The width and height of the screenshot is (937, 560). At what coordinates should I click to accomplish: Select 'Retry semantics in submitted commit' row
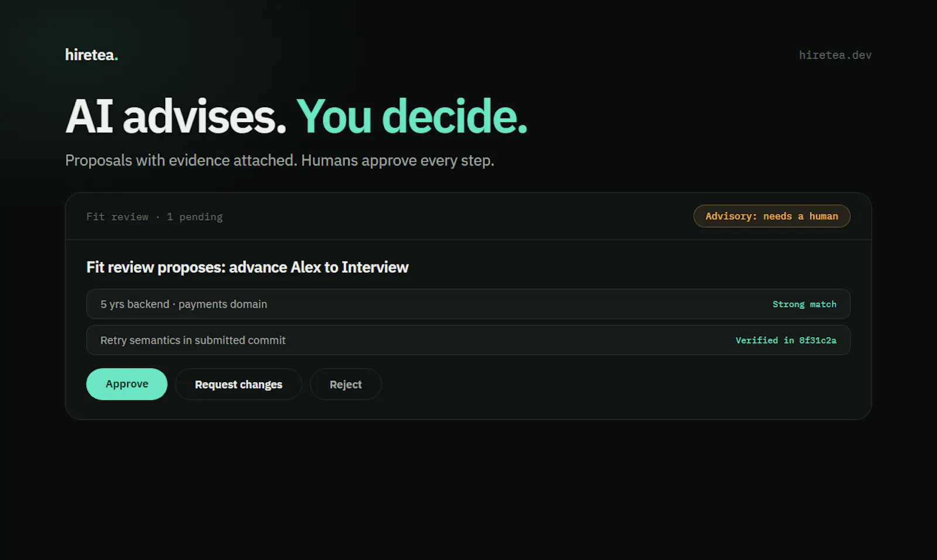(468, 340)
